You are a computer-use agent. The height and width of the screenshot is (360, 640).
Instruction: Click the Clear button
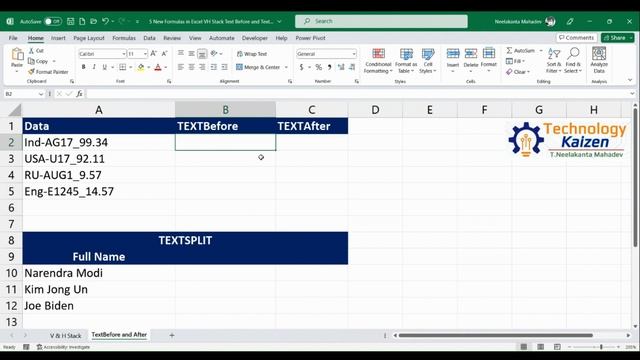[518, 72]
